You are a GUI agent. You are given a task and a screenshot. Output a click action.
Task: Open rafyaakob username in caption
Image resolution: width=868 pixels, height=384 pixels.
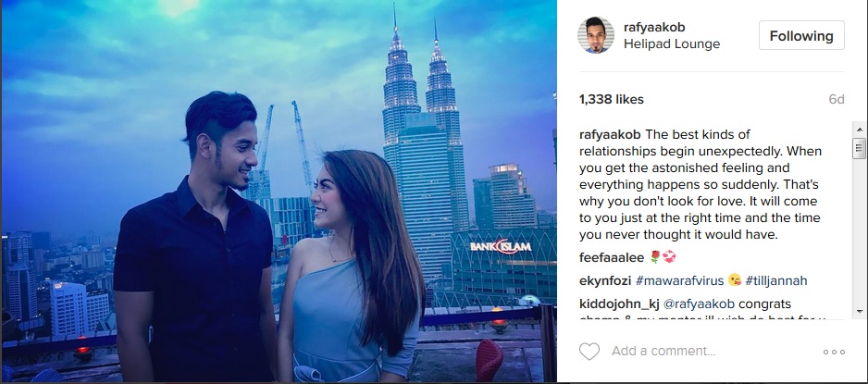pyautogui.click(x=610, y=134)
